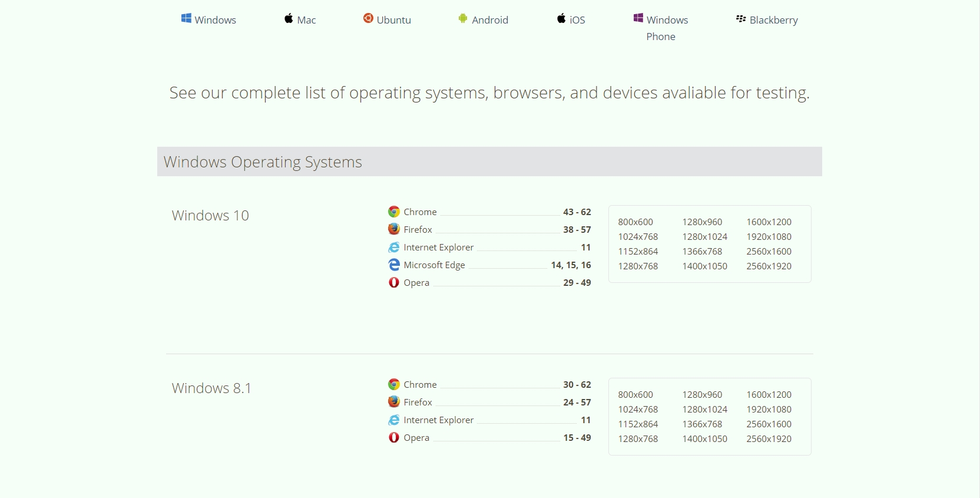Click the Windows 8.1 heading

coord(211,388)
